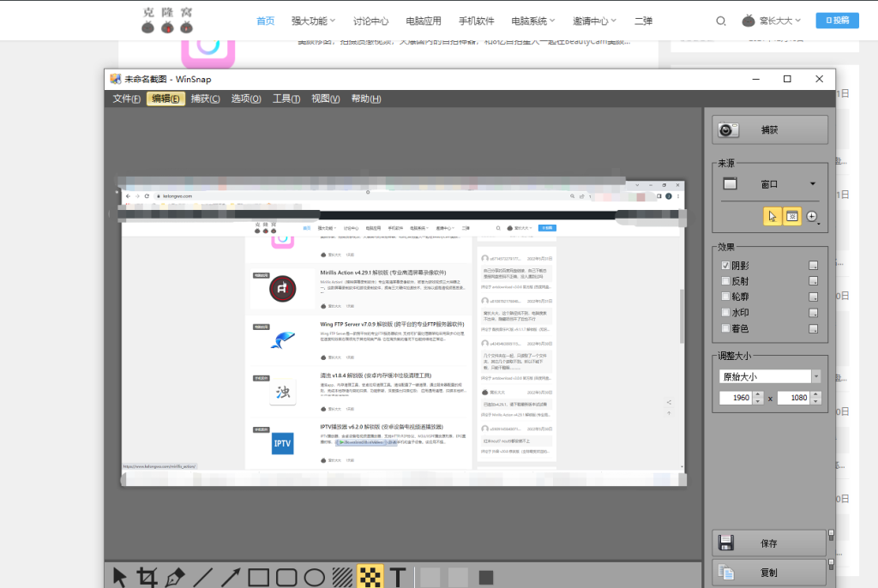Open the 选项(O) menu

pos(246,99)
